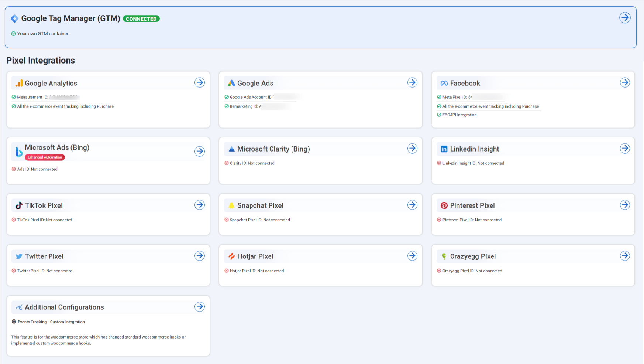644x364 pixels.
Task: Click the Google Analytics bar chart logo
Action: 19,84
